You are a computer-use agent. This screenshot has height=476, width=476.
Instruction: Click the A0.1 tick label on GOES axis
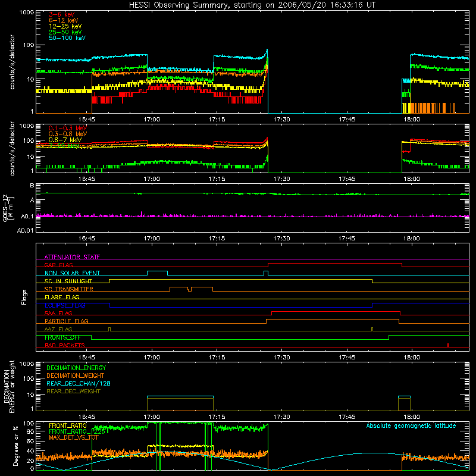(x=27, y=217)
